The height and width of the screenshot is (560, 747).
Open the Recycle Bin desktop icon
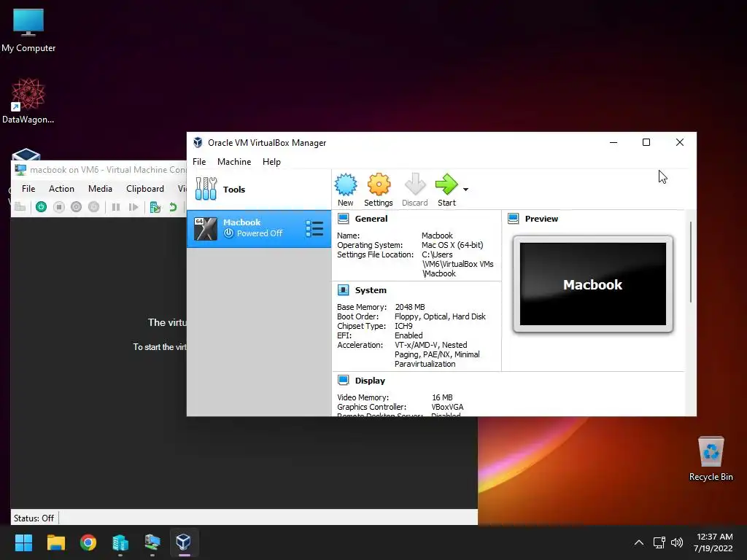711,459
